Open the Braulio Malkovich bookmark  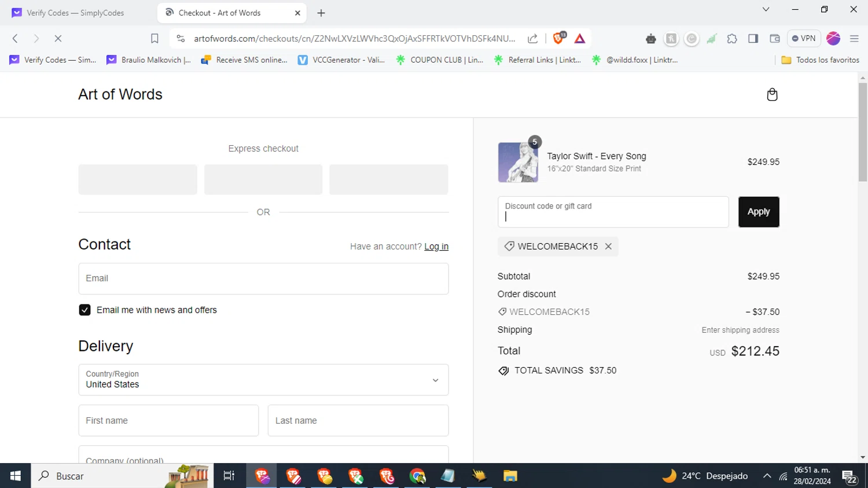pyautogui.click(x=149, y=60)
